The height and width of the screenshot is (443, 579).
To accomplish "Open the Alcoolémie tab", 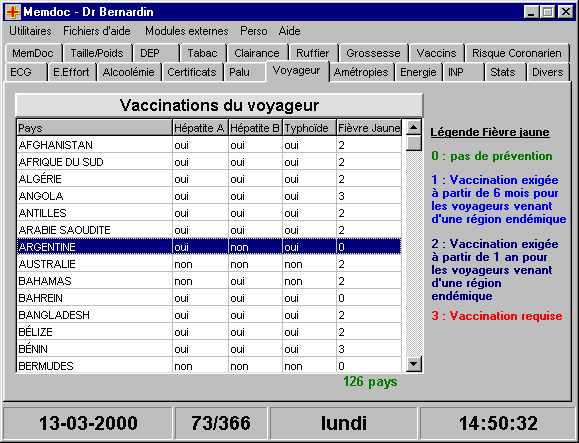I will [129, 72].
